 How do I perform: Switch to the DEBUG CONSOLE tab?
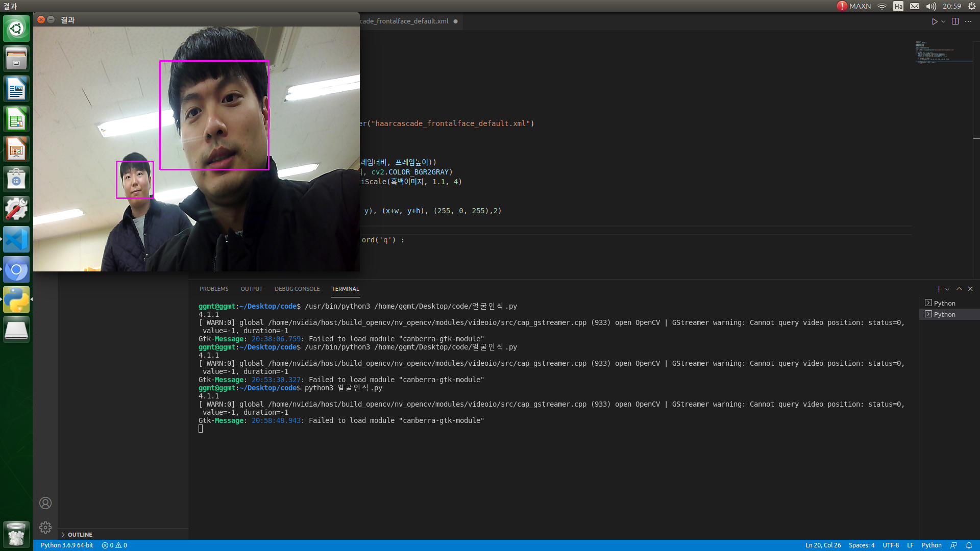click(297, 289)
